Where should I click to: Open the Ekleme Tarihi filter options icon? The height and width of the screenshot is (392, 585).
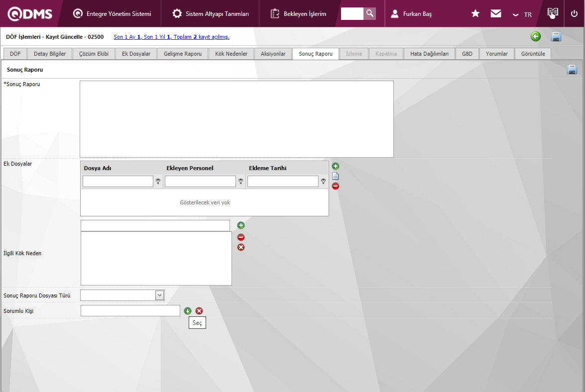pyautogui.click(x=324, y=181)
